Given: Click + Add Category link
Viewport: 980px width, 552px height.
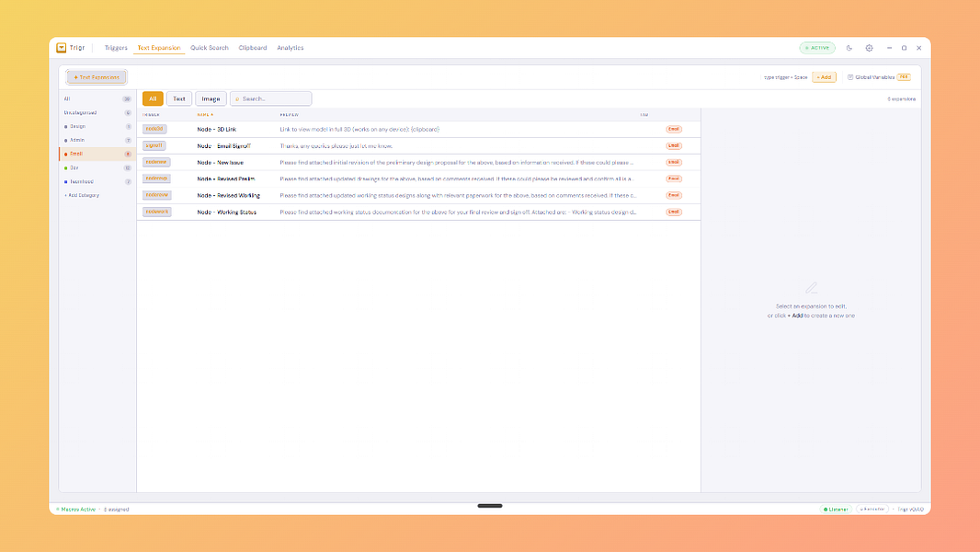Looking at the screenshot, I should 82,196.
